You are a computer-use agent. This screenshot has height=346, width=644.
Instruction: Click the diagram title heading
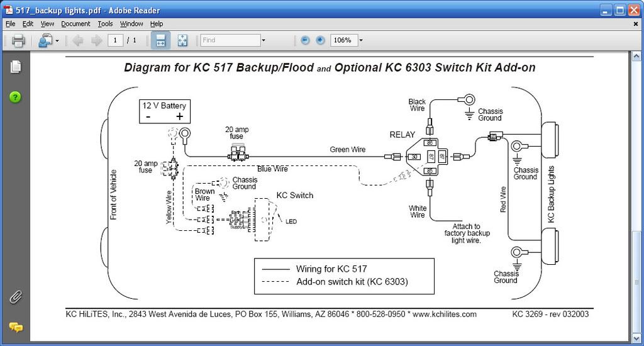330,68
